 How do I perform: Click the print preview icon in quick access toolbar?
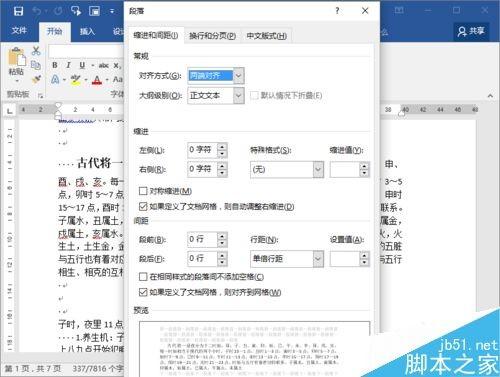[x=95, y=11]
